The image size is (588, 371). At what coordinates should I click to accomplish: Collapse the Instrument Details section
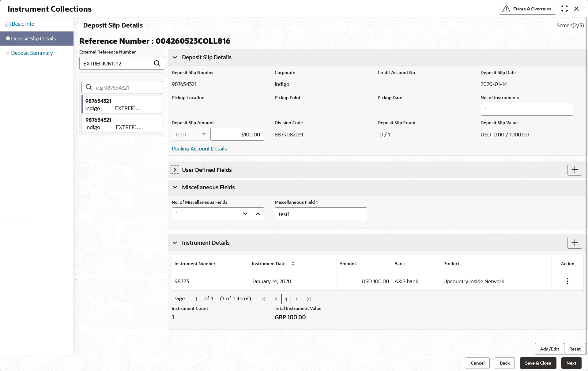pyautogui.click(x=175, y=243)
